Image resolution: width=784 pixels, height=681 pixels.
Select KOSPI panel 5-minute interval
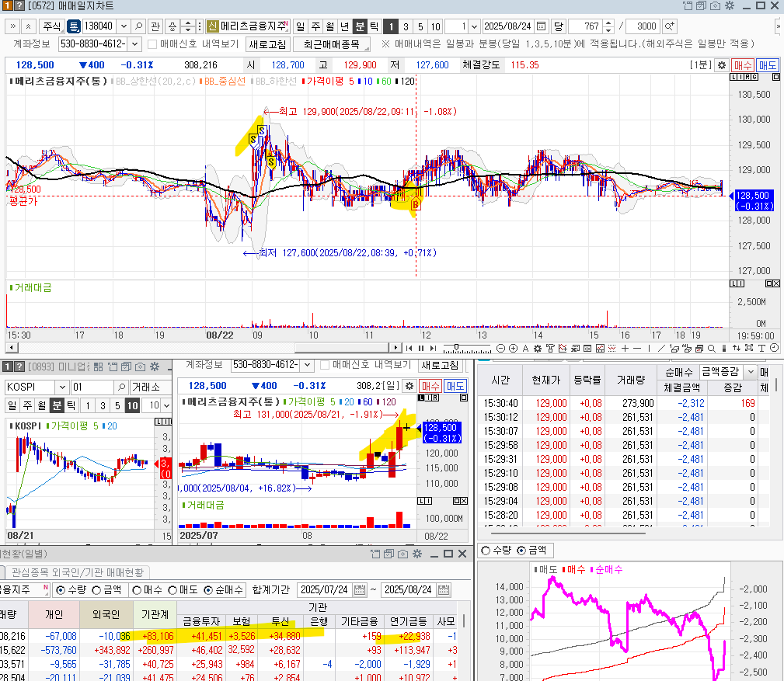click(x=117, y=405)
